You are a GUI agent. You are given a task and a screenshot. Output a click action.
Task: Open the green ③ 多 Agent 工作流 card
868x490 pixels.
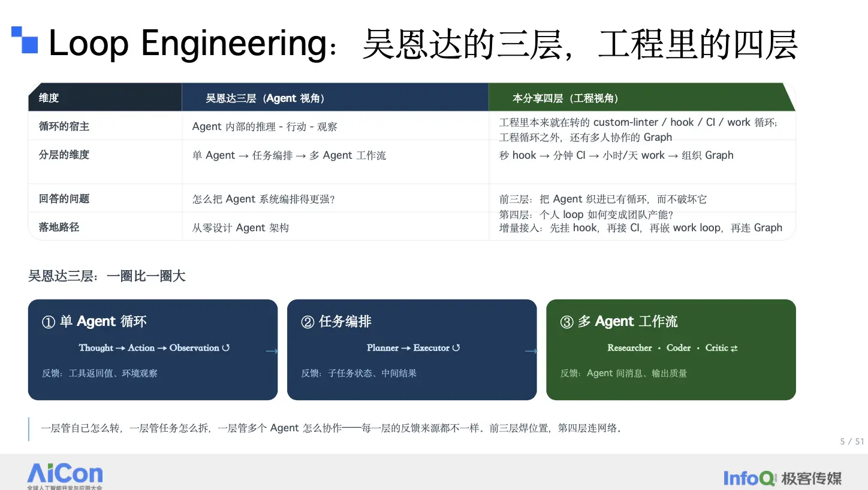click(671, 350)
